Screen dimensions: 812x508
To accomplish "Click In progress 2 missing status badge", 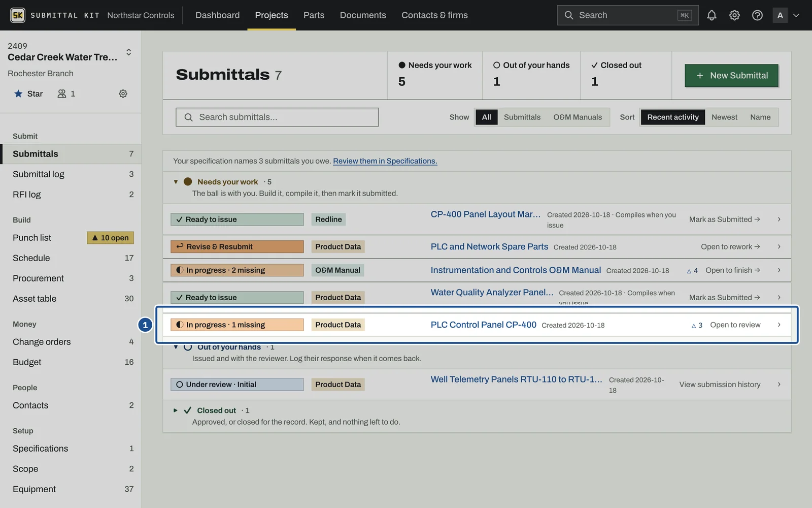I will click(x=237, y=270).
